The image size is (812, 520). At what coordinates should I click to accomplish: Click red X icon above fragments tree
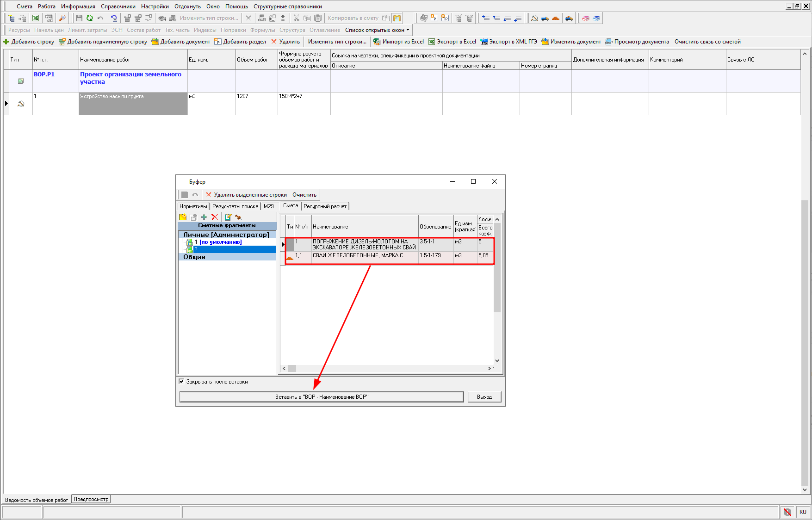click(x=215, y=217)
